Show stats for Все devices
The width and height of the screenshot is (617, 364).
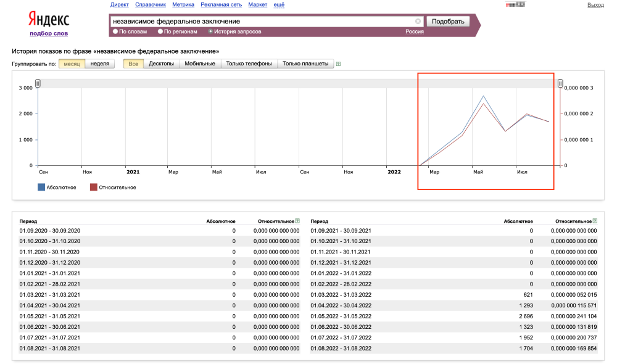(133, 64)
